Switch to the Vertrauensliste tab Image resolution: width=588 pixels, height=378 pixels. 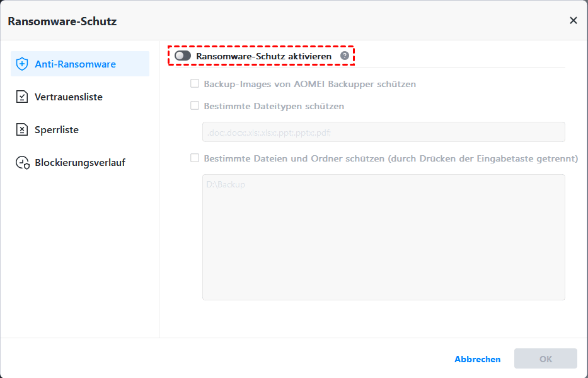tap(69, 97)
